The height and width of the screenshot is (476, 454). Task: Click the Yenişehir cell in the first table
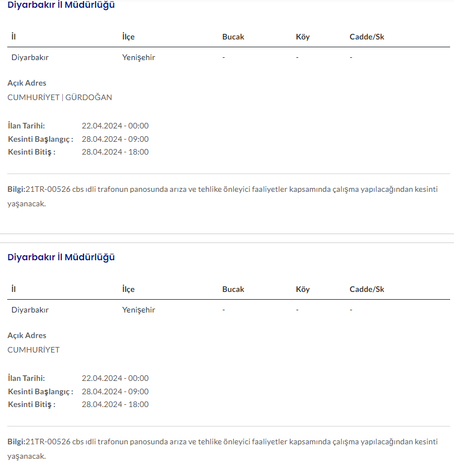(139, 57)
